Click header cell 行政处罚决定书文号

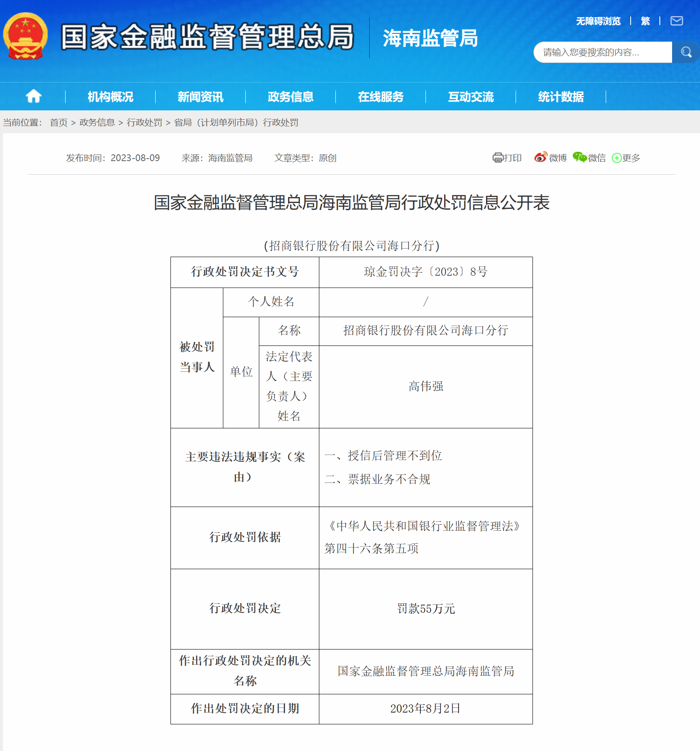245,272
